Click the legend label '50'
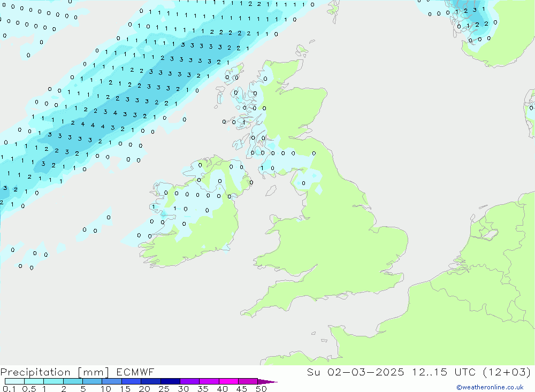Image resolution: width=535 pixels, height=392 pixels. (x=261, y=389)
